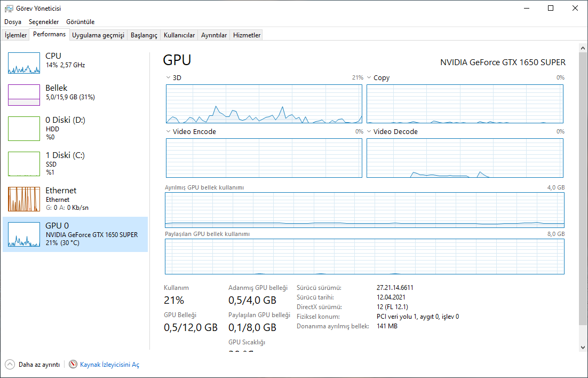The width and height of the screenshot is (588, 378).
Task: Select the Ethernet network graph thumbnail
Action: point(24,199)
